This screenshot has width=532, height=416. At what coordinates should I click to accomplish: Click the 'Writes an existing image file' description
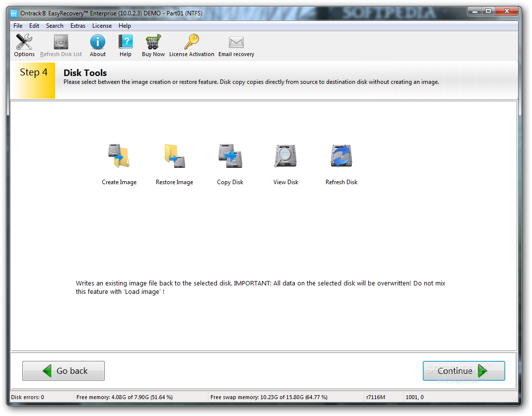(x=261, y=287)
